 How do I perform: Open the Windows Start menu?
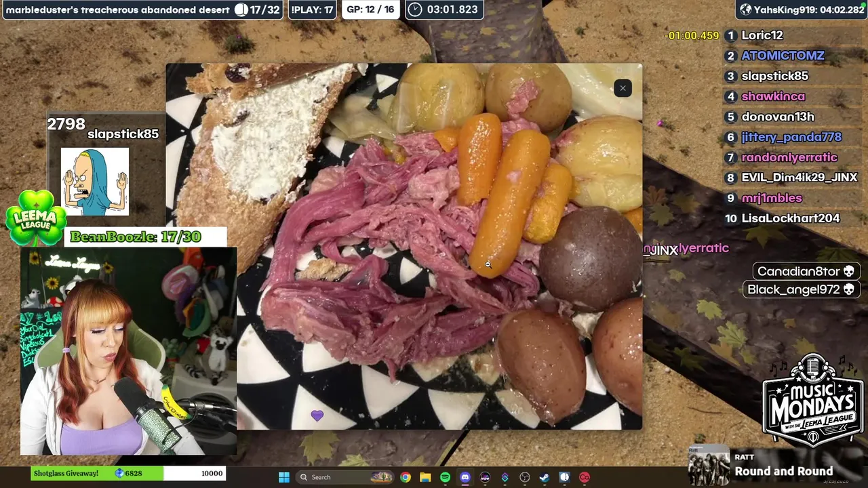[284, 477]
